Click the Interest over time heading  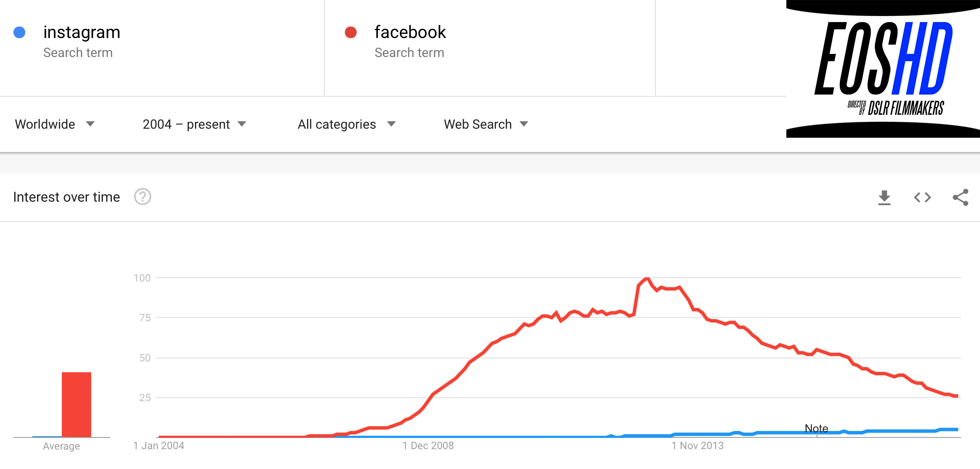pos(67,197)
